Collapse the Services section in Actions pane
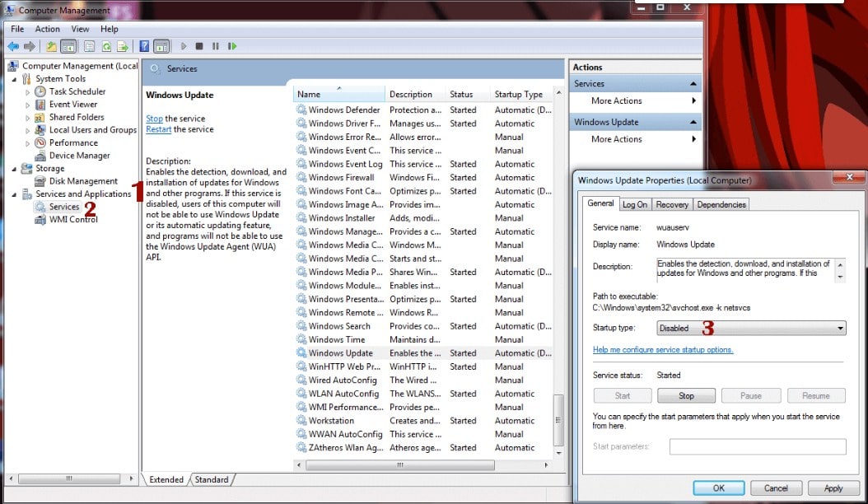 [x=693, y=84]
